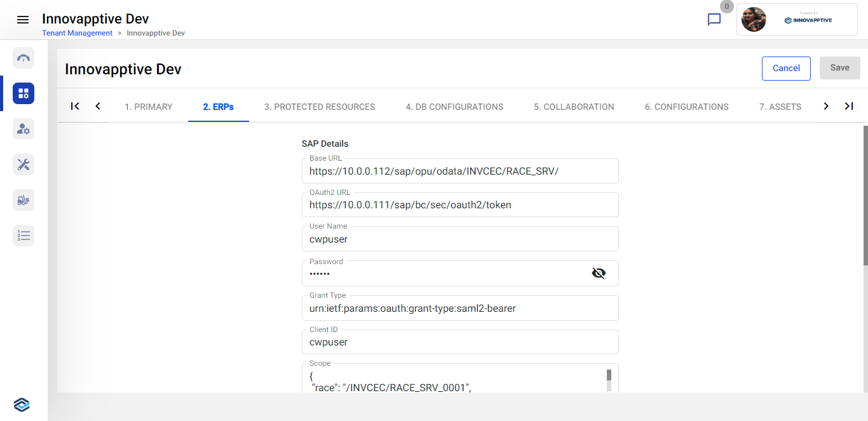Open the user settings sidebar icon
868x421 pixels.
(24, 129)
